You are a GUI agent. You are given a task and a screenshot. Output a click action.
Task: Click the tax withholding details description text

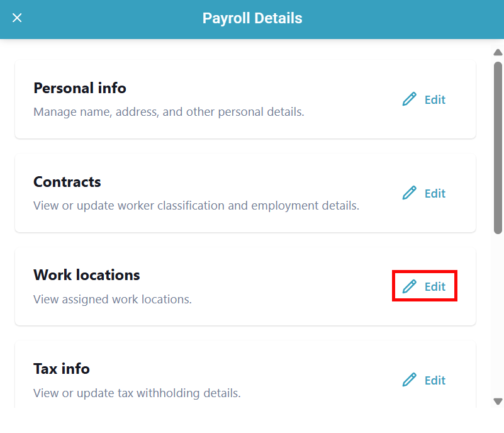pyautogui.click(x=137, y=393)
